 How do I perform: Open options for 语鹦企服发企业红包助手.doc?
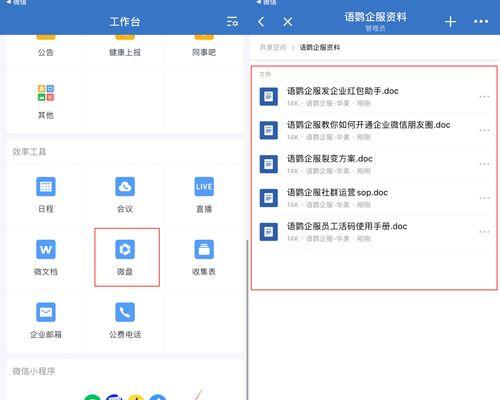click(484, 97)
